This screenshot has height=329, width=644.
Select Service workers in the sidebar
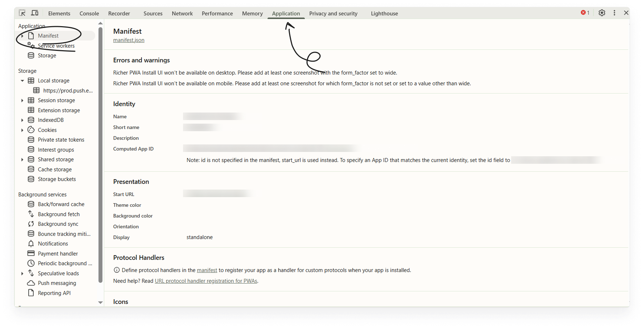pos(56,46)
